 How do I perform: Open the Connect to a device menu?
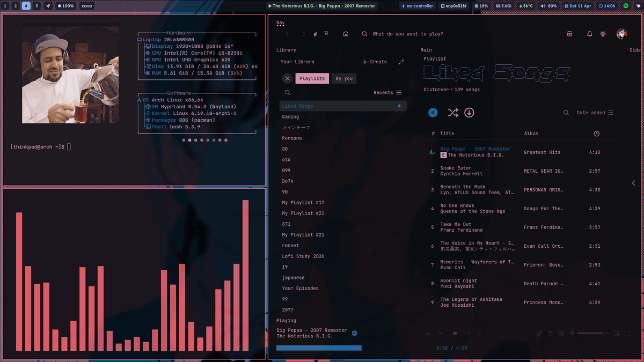coord(561,333)
